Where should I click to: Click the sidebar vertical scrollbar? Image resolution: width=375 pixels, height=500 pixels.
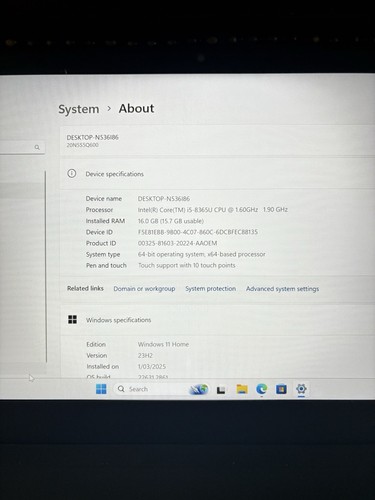click(46, 267)
